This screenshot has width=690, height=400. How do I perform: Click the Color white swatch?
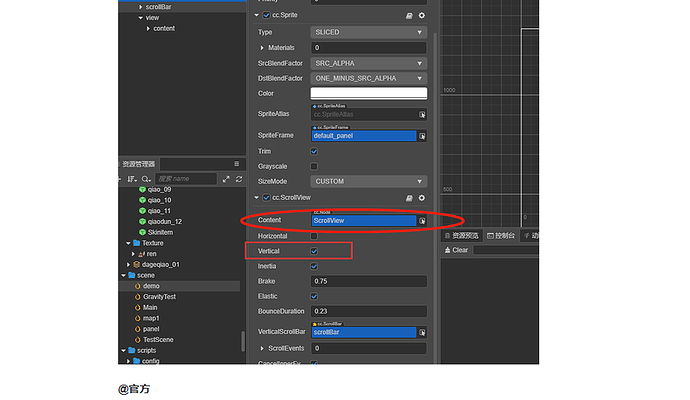point(369,93)
